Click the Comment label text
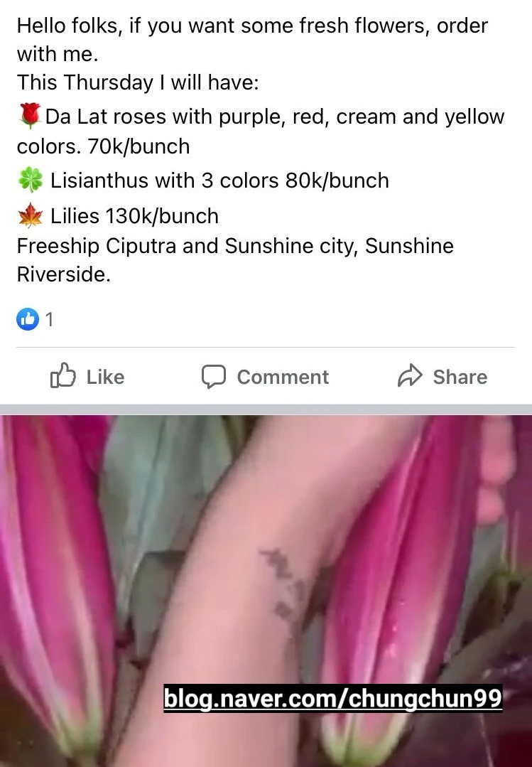Viewport: 532px width, 767px height. point(283,377)
